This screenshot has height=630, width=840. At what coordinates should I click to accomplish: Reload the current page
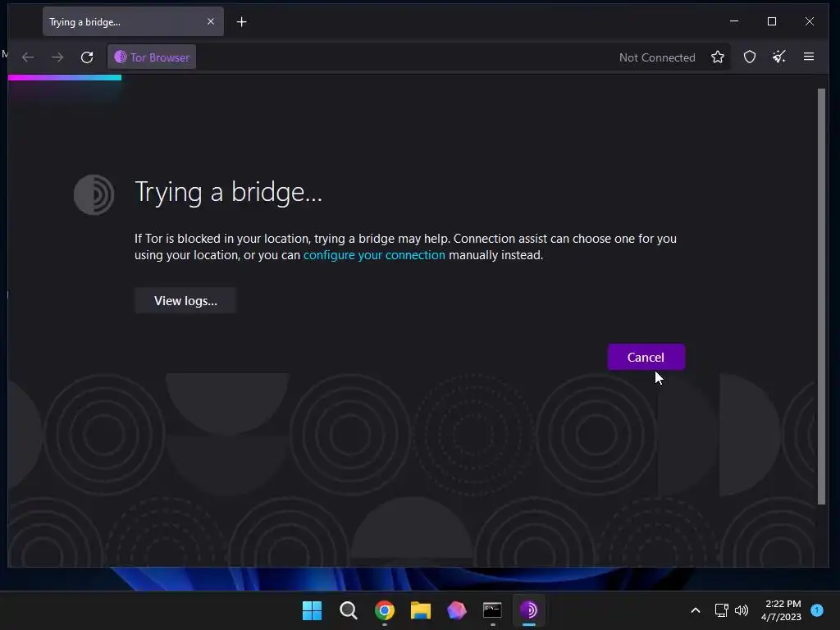point(87,57)
